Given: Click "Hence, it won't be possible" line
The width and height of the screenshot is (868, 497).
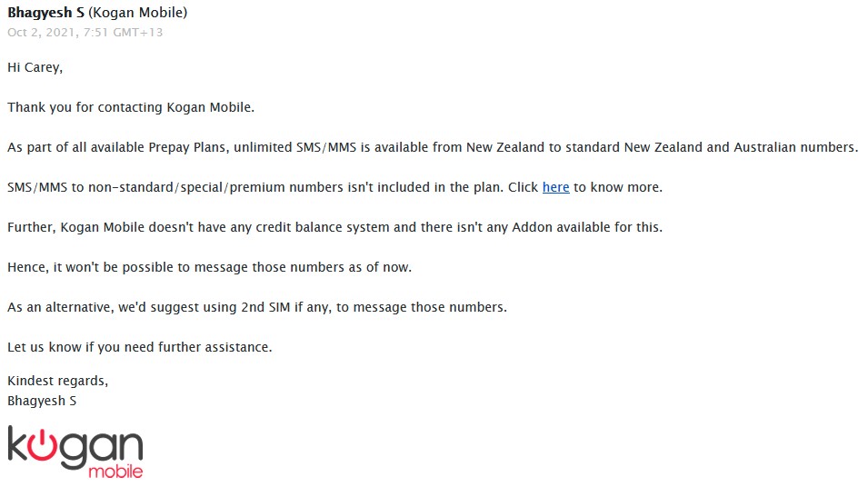Looking at the screenshot, I should [209, 267].
